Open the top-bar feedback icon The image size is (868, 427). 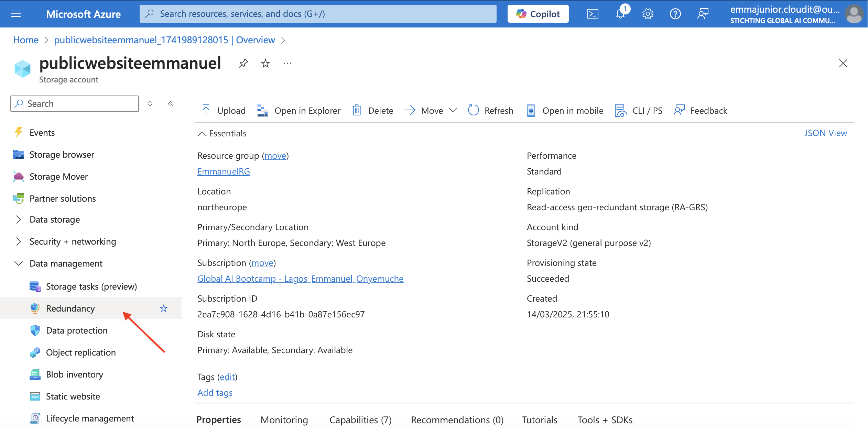[x=703, y=14]
